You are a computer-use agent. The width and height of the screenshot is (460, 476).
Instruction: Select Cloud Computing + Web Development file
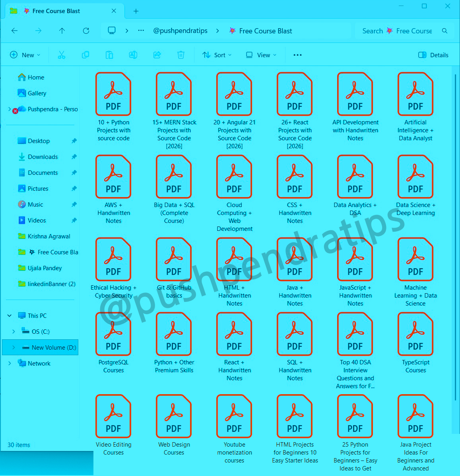click(234, 193)
